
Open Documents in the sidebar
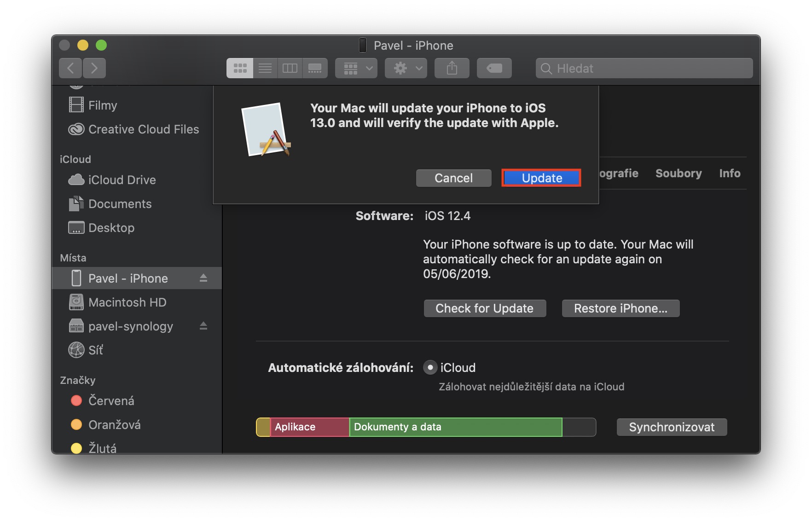click(x=137, y=204)
